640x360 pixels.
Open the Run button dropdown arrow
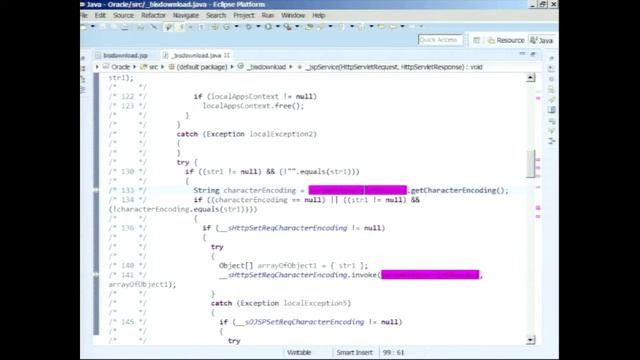click(278, 27)
